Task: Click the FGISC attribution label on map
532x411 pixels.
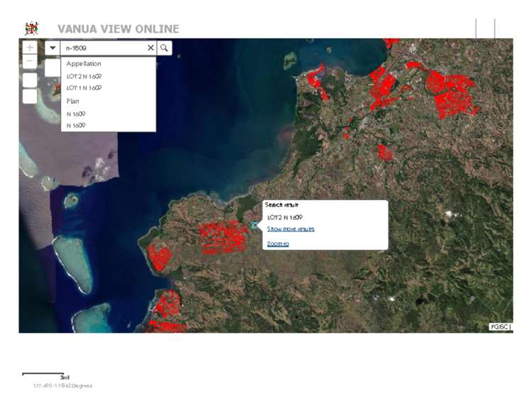Action: [x=500, y=327]
